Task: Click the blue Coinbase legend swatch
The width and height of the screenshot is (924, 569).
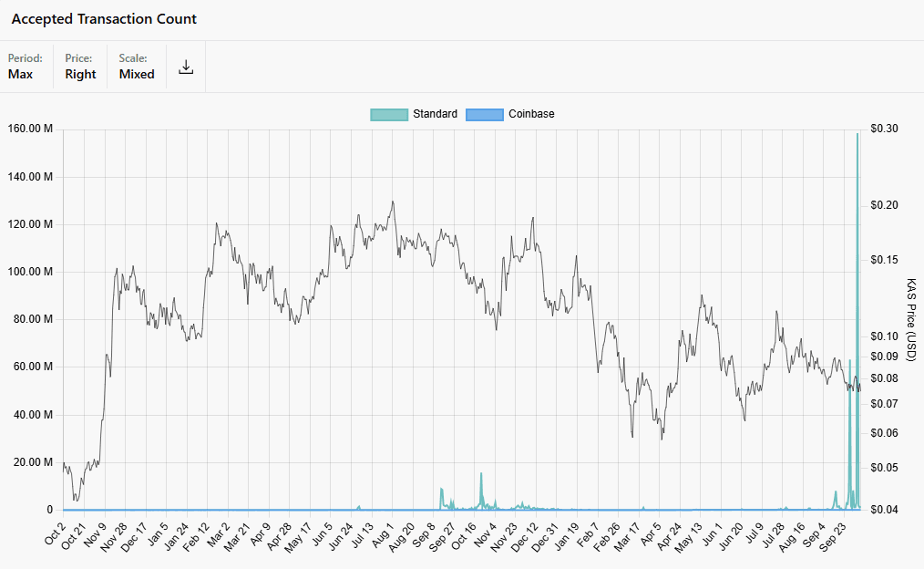Action: click(484, 114)
